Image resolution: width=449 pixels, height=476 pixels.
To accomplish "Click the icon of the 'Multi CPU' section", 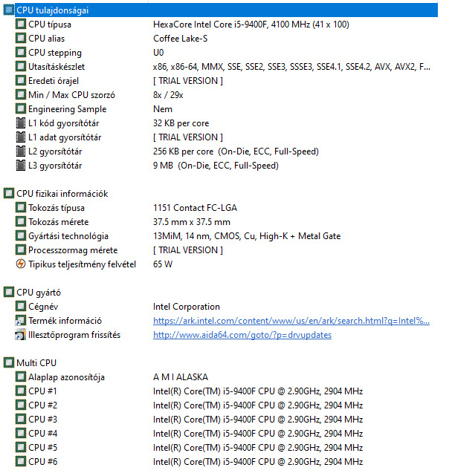I will [x=9, y=363].
